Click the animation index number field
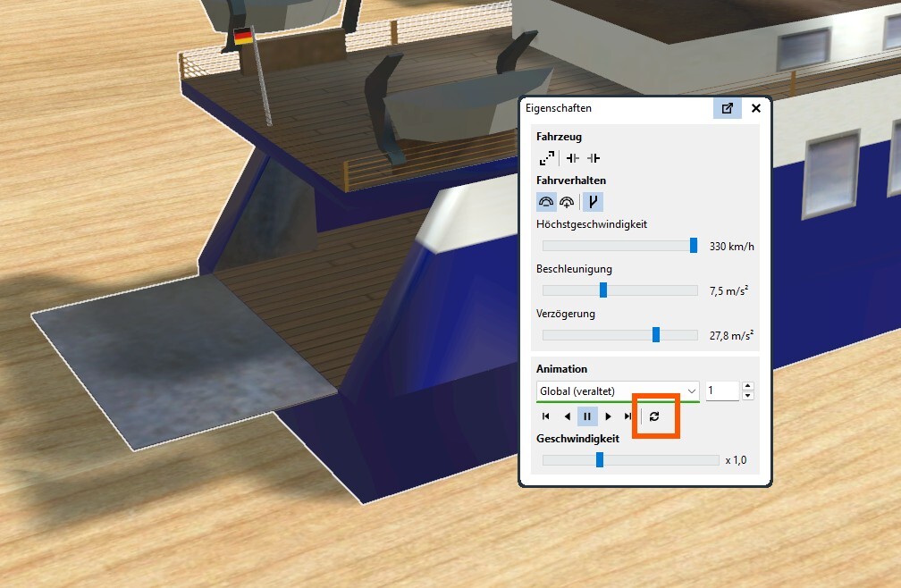901x588 pixels. (721, 391)
